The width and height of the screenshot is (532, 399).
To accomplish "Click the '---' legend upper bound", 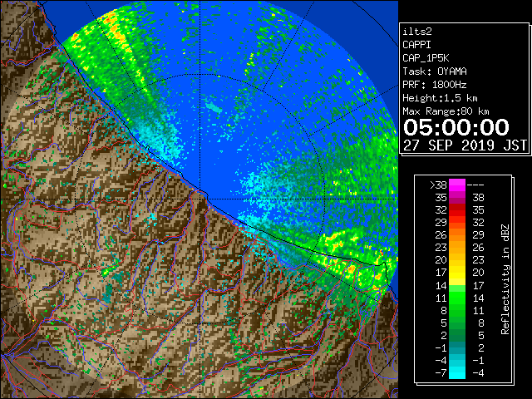I will (475, 185).
